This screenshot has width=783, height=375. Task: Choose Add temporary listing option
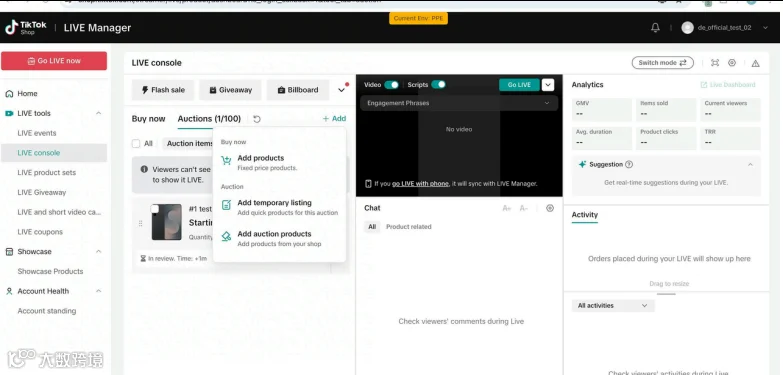click(x=280, y=207)
